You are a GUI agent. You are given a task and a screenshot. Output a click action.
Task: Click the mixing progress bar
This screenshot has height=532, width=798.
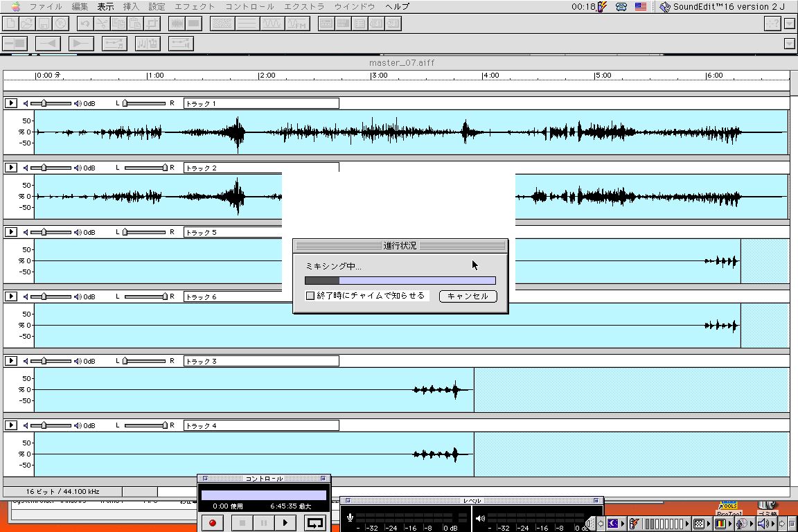(400, 281)
